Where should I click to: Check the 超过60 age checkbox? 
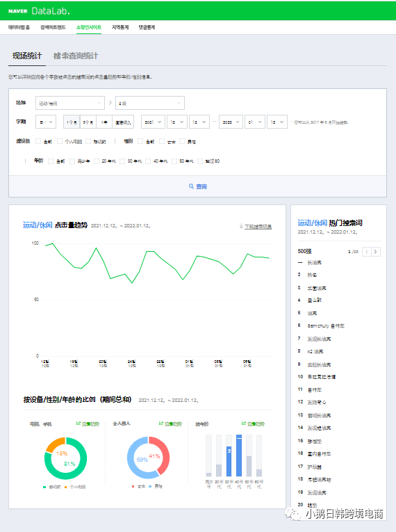point(200,161)
